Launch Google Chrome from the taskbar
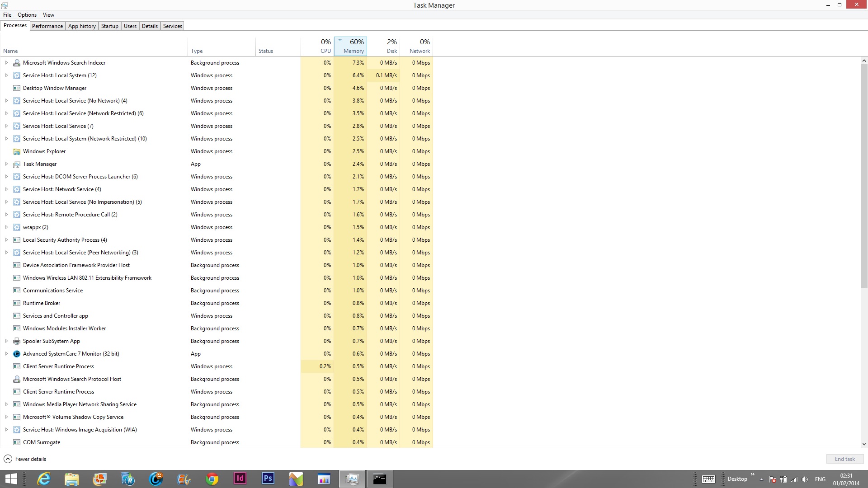 [x=212, y=479]
